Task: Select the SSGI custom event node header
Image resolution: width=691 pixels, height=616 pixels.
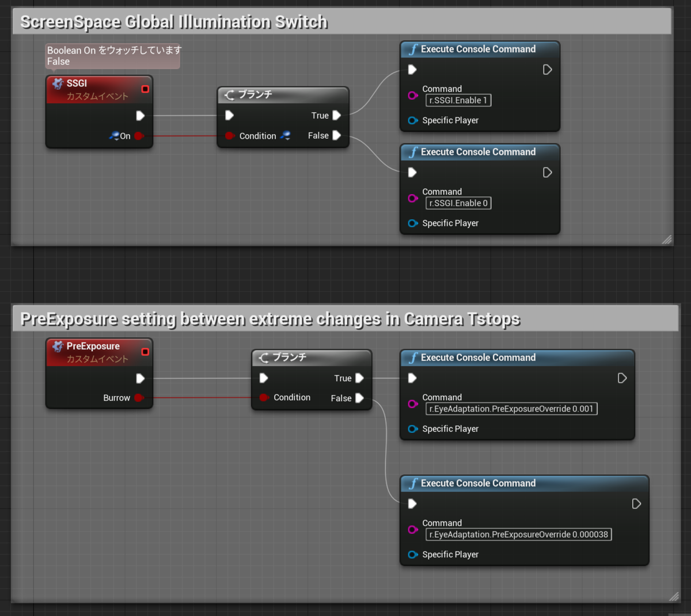Action: (x=99, y=90)
